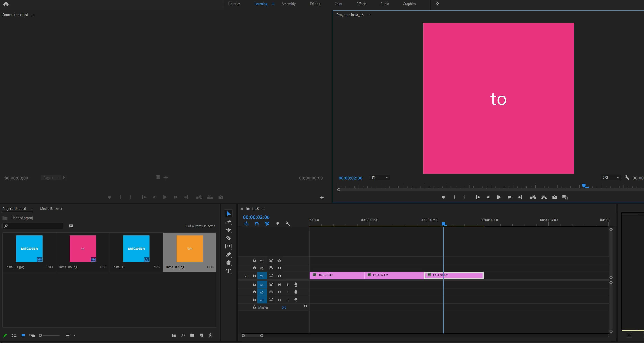Open the 1/2 playback resolution dropdown

tap(611, 178)
